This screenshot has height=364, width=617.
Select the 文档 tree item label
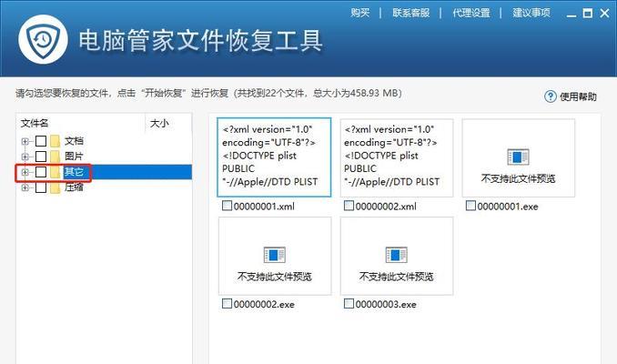pyautogui.click(x=74, y=141)
